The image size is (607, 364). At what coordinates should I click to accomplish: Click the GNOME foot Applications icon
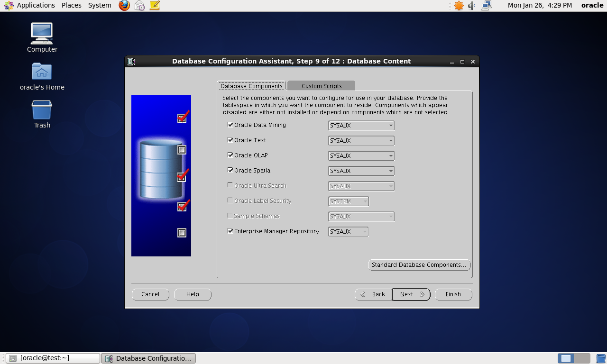(x=9, y=6)
